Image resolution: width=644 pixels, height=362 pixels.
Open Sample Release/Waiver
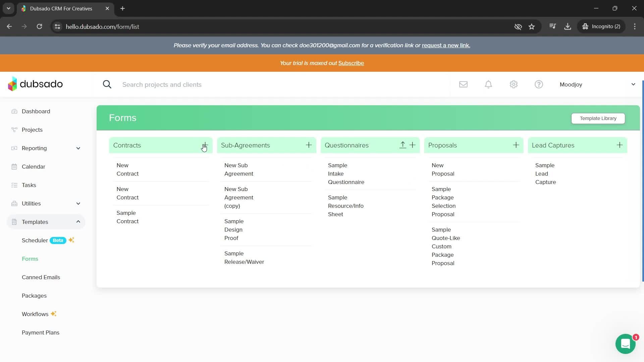(x=244, y=258)
